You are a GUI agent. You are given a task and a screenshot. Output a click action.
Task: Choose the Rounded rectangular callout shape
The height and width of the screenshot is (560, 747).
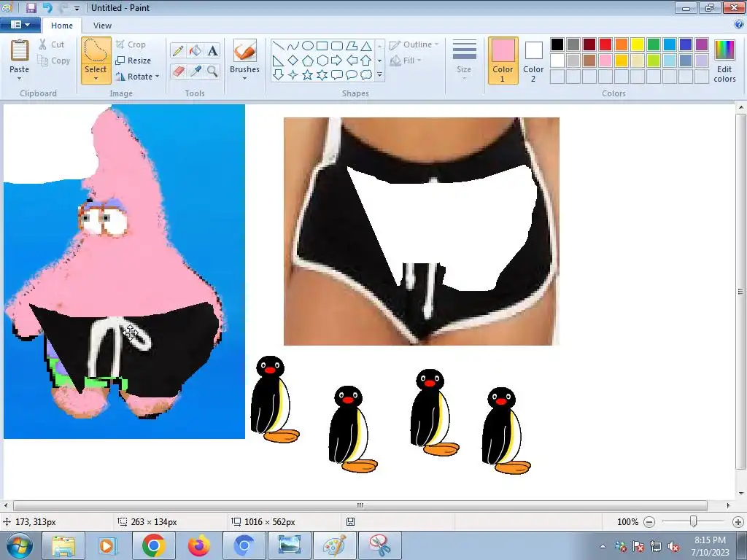(x=337, y=75)
